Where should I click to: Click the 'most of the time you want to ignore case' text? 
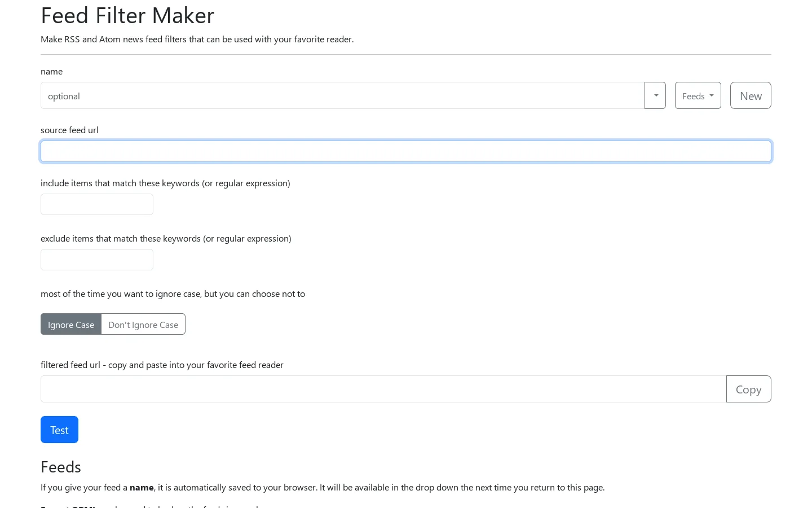click(173, 294)
